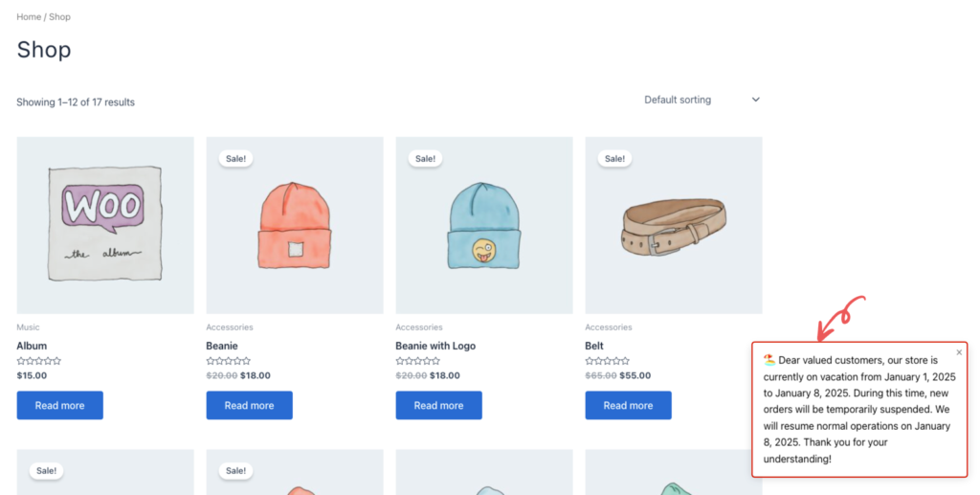Open the Belt product image

(x=674, y=226)
